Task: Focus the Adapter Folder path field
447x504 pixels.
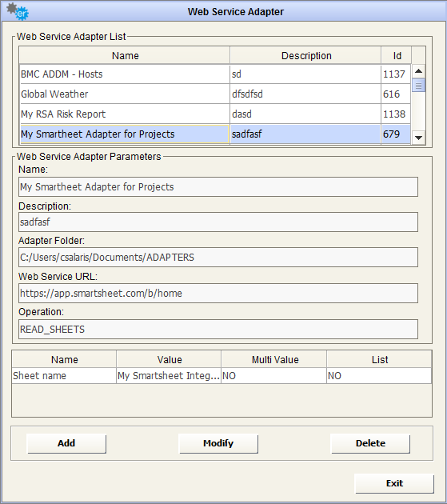Action: click(x=218, y=257)
